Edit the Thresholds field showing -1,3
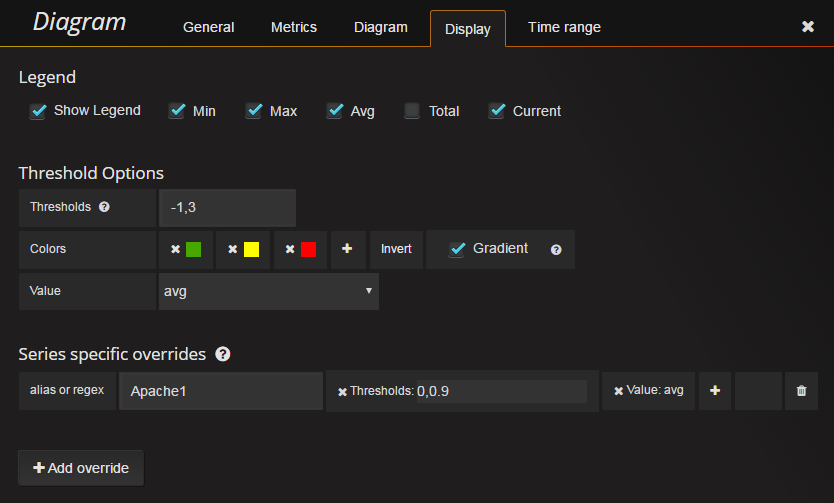The image size is (834, 503). click(x=227, y=207)
